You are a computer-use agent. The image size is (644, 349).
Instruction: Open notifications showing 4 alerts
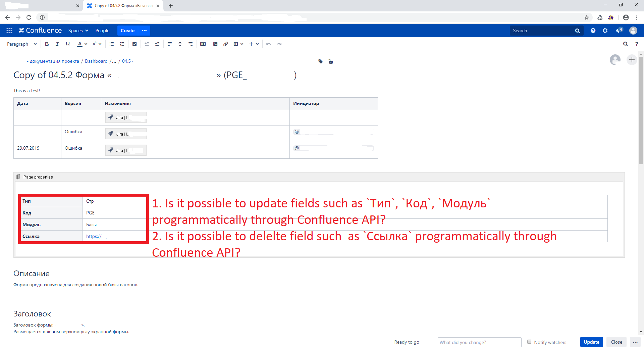click(619, 31)
